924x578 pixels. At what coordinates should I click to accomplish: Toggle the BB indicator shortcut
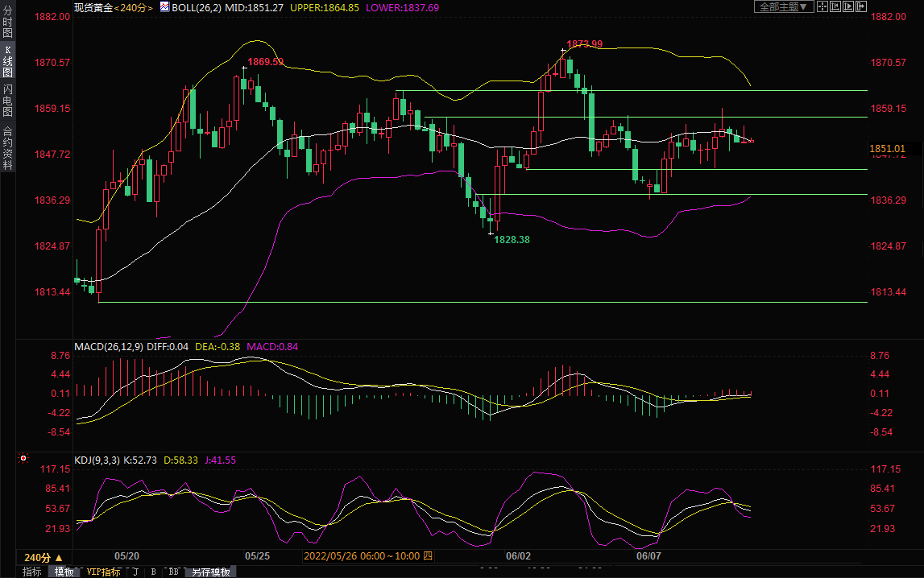(173, 572)
